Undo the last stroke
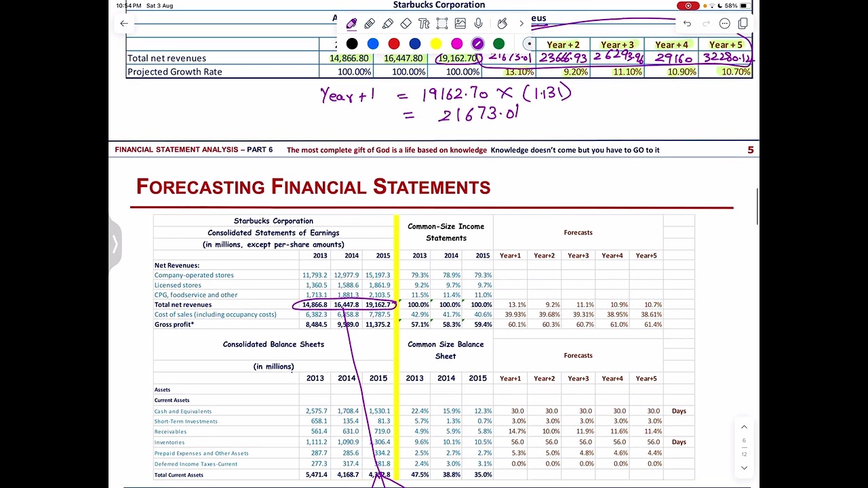 pos(687,24)
